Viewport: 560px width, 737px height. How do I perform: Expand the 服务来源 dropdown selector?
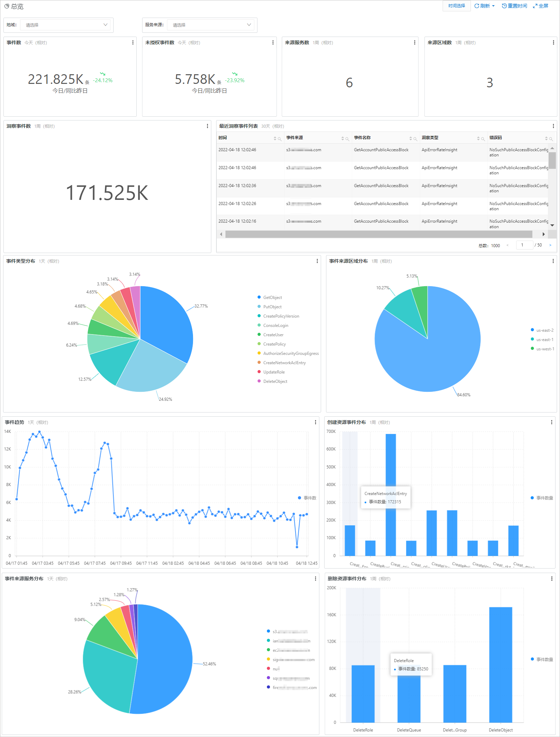211,25
